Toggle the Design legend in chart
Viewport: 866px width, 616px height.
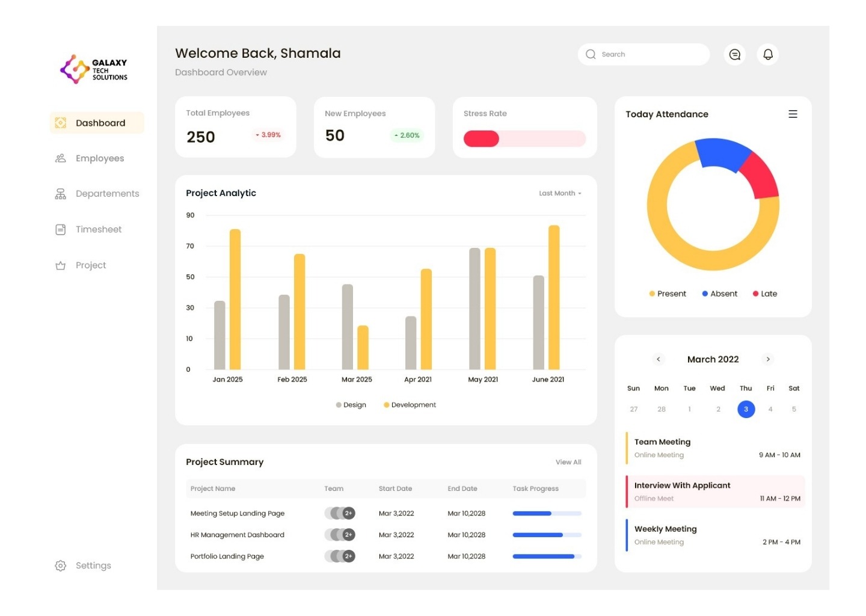tap(351, 405)
